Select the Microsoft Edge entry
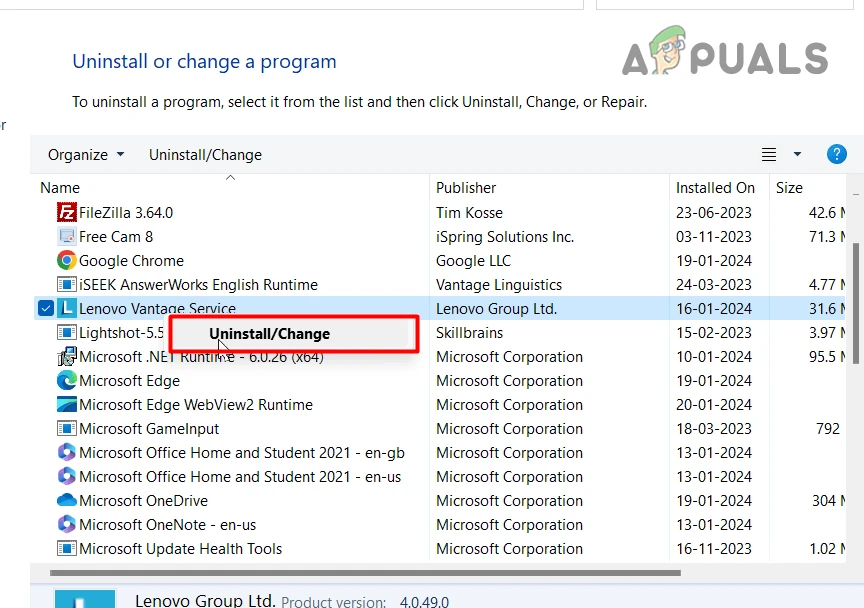This screenshot has height=608, width=864. coord(129,381)
